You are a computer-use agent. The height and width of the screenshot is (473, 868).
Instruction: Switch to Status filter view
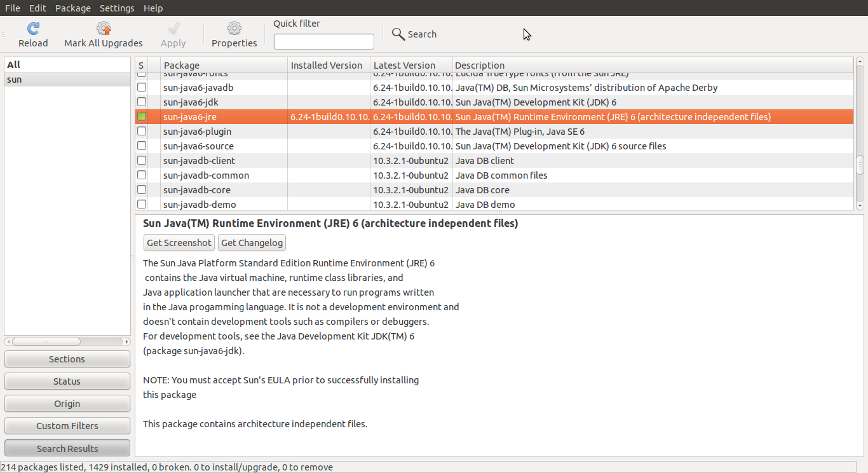[x=67, y=381]
